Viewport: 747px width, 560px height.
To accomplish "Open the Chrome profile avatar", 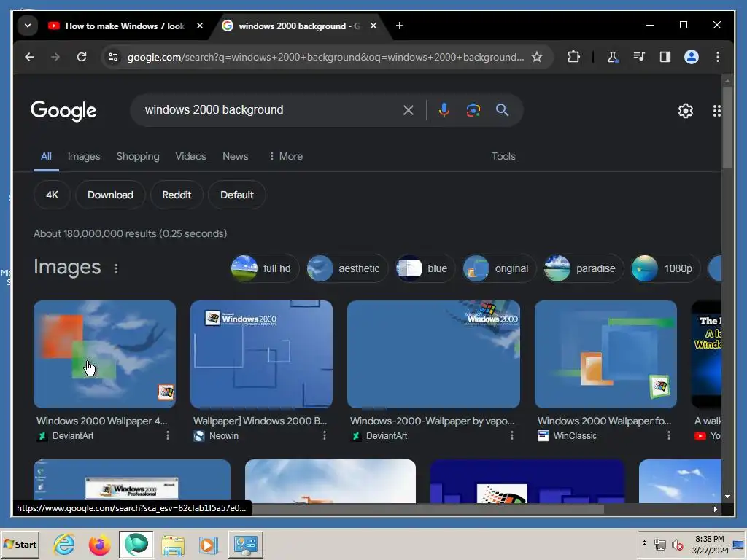I will tap(692, 57).
